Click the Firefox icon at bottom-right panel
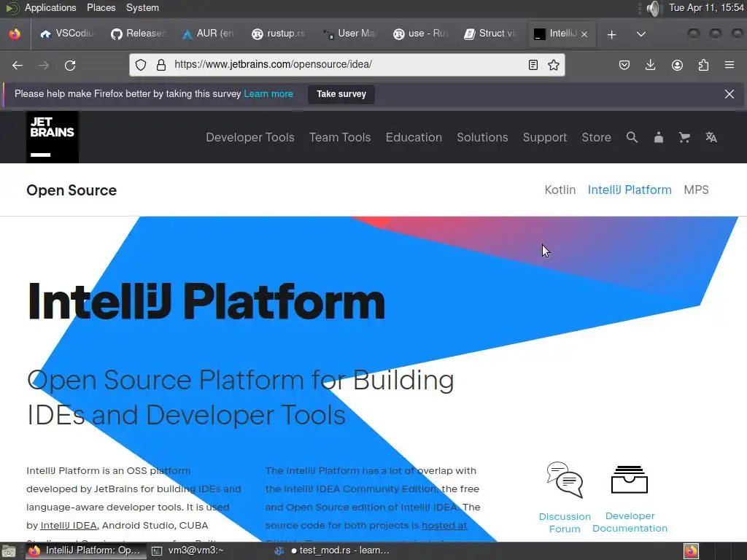 pos(691,551)
